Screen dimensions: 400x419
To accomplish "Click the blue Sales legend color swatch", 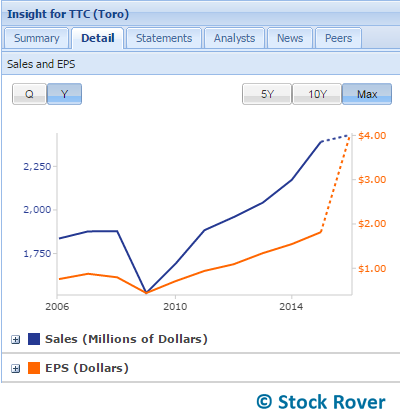I will (34, 339).
